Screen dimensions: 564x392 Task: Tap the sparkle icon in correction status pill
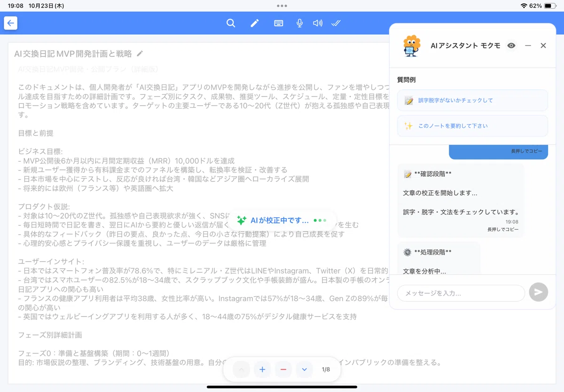point(242,220)
